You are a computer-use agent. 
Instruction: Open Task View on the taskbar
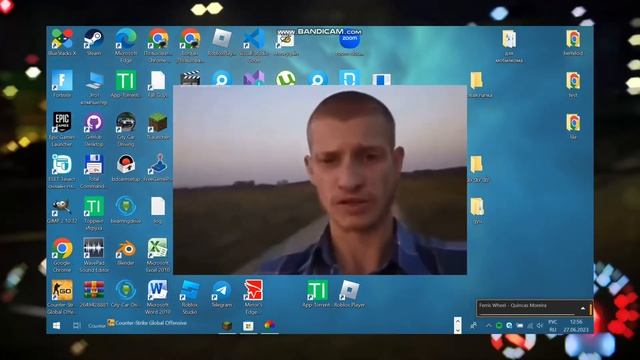(x=76, y=325)
